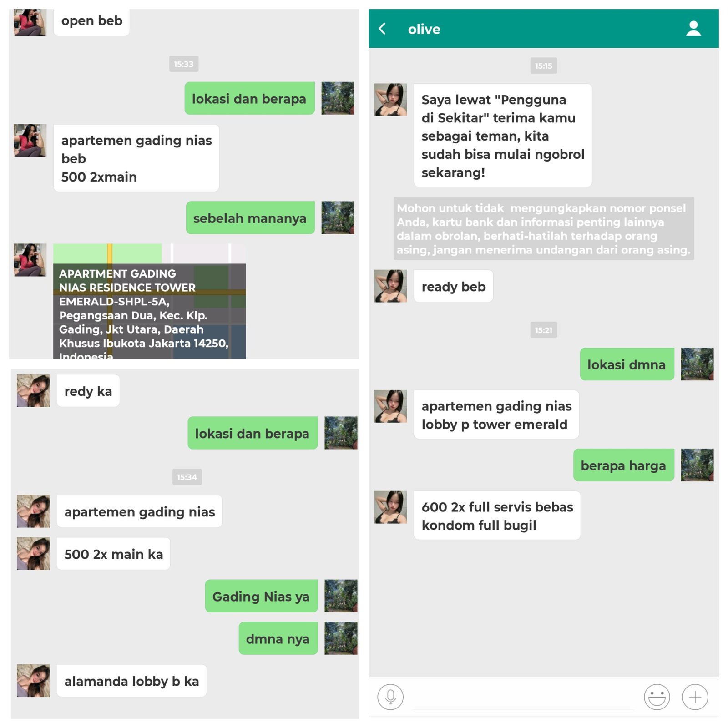Tap the 'olive' chat title
The image size is (728, 728).
tap(424, 29)
